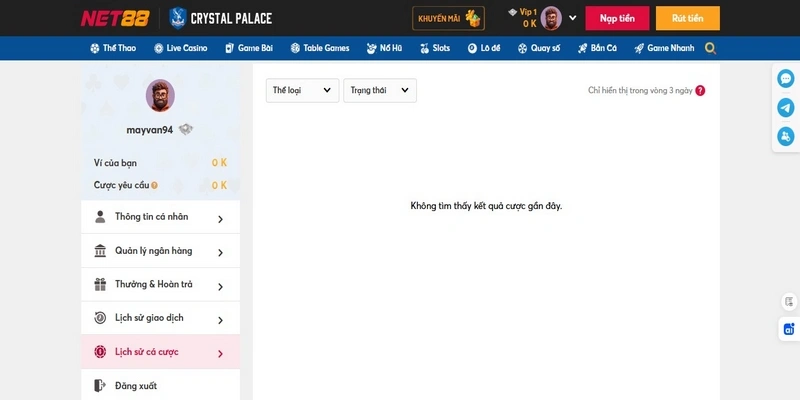
Task: Open the live chat bubble icon
Action: pyautogui.click(x=786, y=79)
